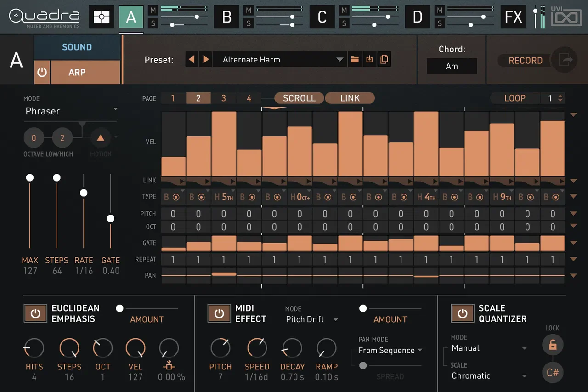
Task: Click the scale quantizer lock icon
Action: pos(553,345)
